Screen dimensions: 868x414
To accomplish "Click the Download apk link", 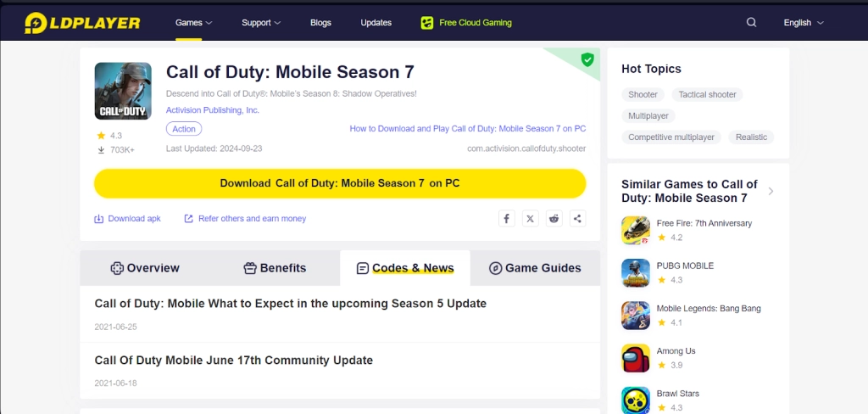I will click(x=134, y=219).
